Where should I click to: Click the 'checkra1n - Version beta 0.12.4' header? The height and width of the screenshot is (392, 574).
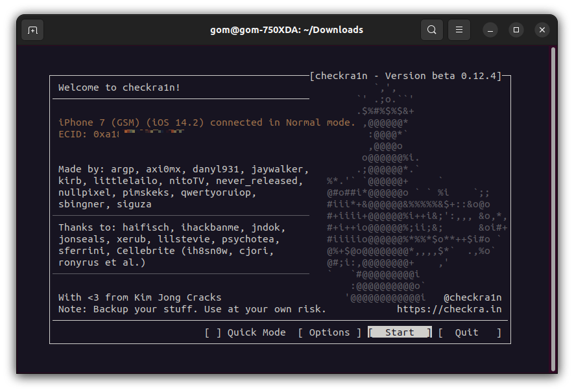coord(405,76)
